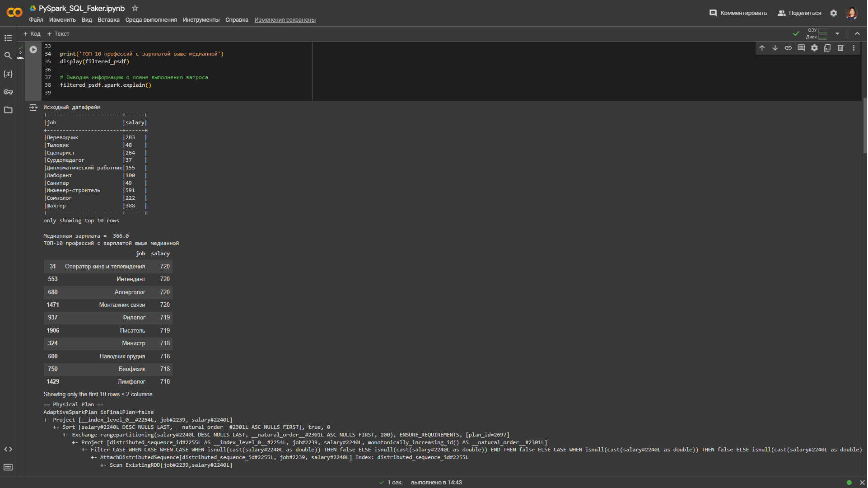Copy link to the cell

[x=789, y=48]
